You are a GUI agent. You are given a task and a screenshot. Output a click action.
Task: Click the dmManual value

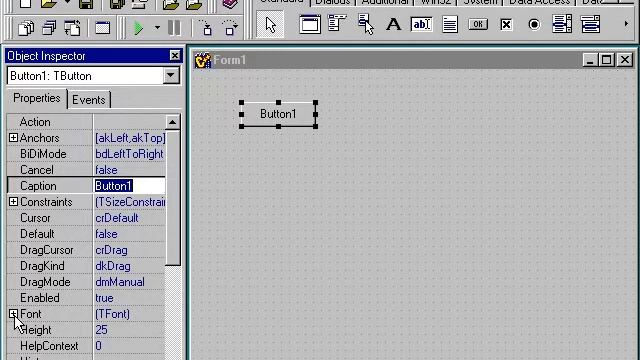(120, 282)
